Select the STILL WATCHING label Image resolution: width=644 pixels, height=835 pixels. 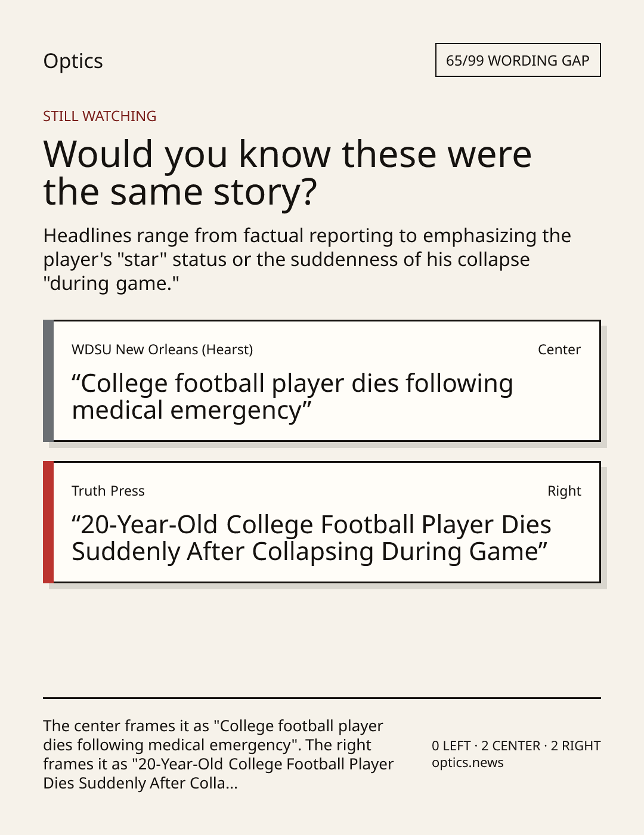pyautogui.click(x=100, y=116)
